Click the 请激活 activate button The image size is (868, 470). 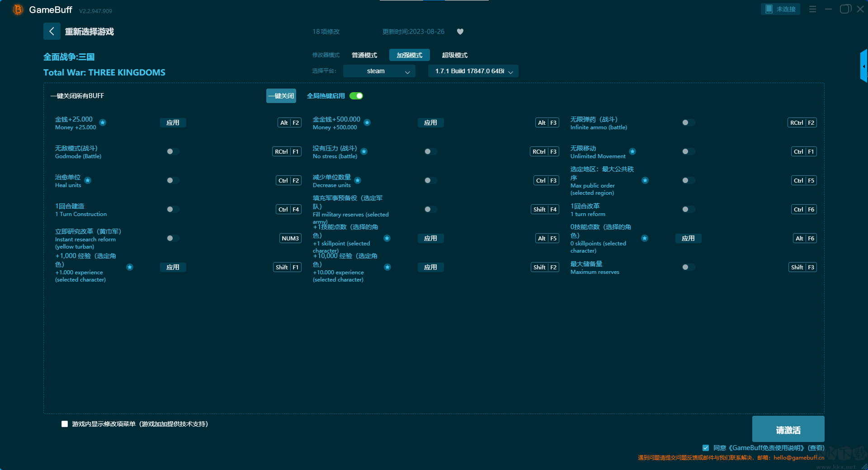(788, 429)
